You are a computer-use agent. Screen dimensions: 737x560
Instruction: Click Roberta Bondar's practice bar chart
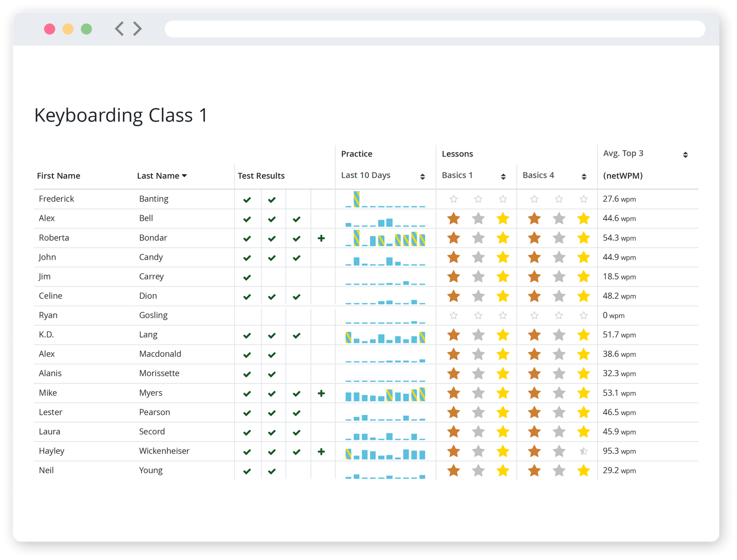pos(385,238)
